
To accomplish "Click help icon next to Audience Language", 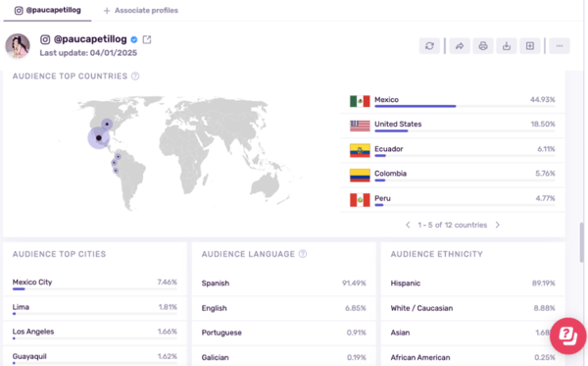I will pos(303,254).
